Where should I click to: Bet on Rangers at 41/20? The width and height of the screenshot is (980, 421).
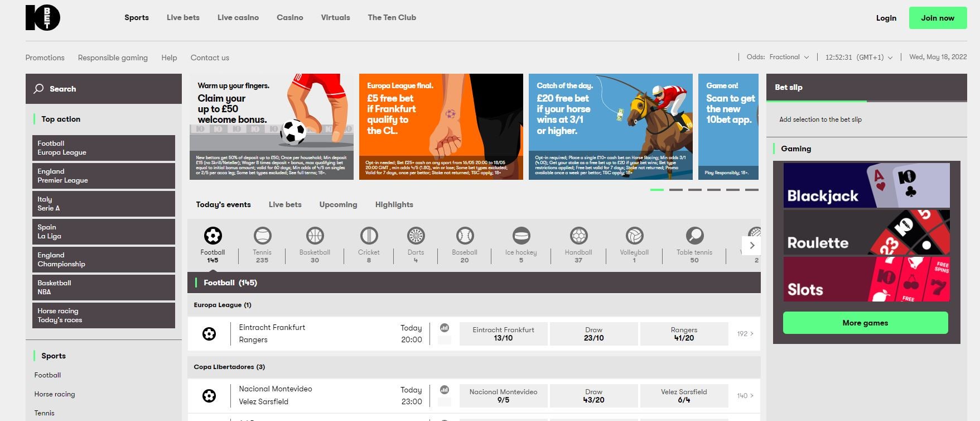(x=684, y=334)
